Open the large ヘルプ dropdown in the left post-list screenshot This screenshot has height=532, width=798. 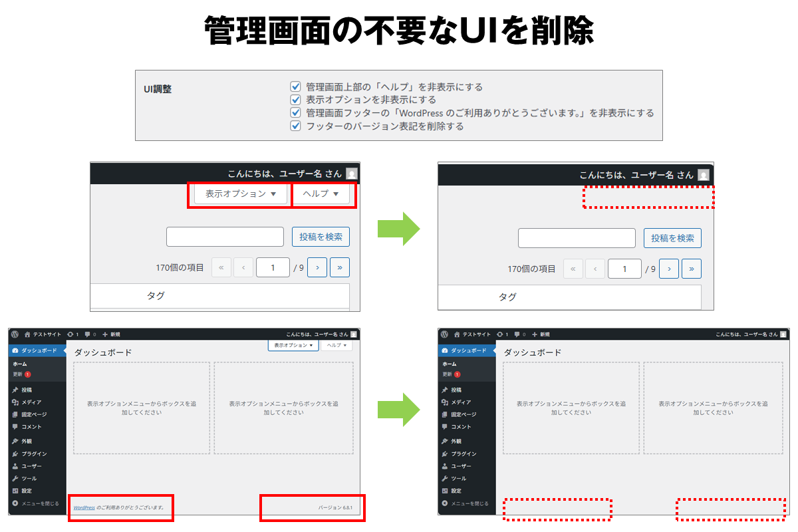coord(321,194)
